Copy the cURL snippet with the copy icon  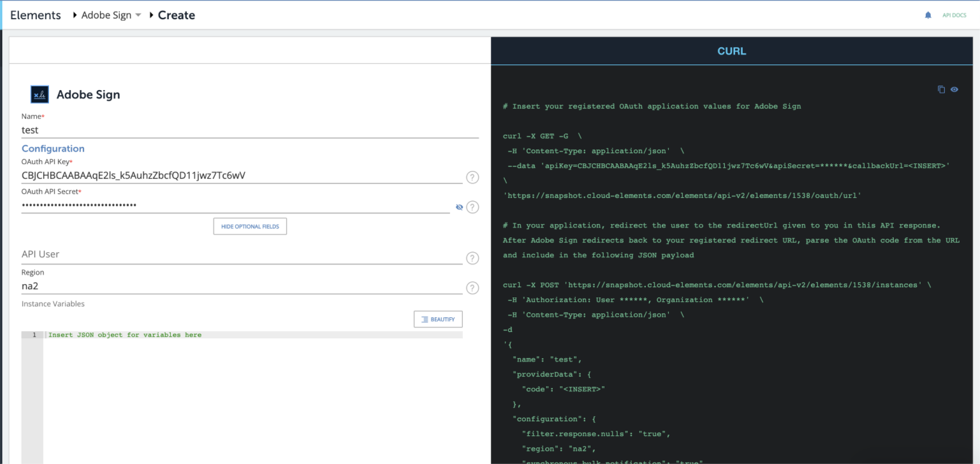coord(941,89)
